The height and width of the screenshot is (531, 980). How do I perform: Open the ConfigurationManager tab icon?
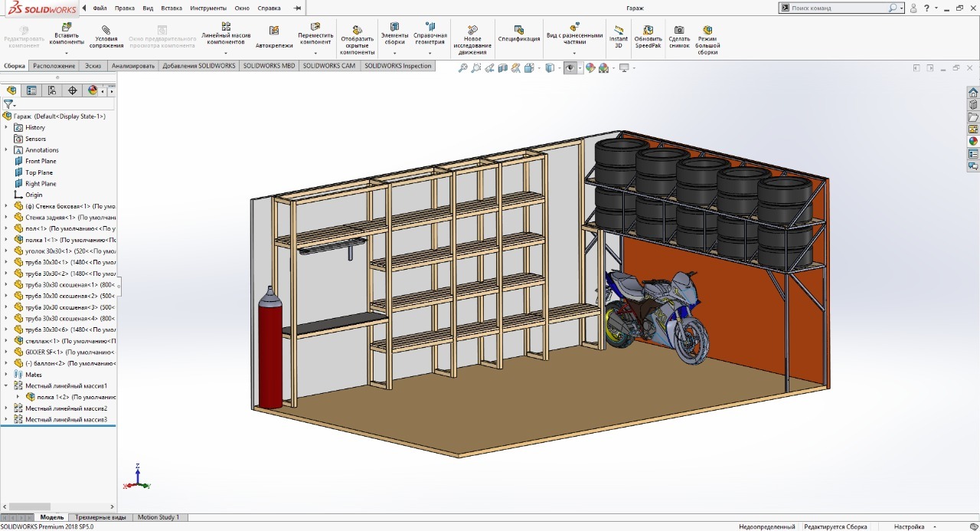[52, 90]
